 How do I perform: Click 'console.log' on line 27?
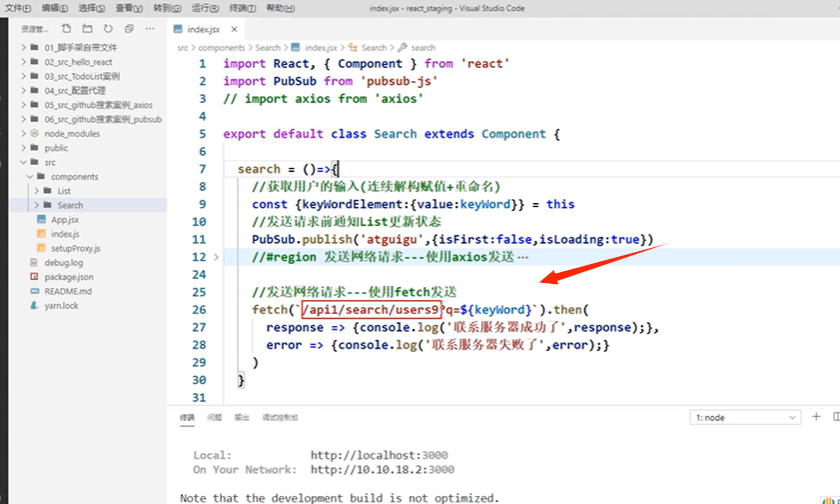click(x=399, y=327)
